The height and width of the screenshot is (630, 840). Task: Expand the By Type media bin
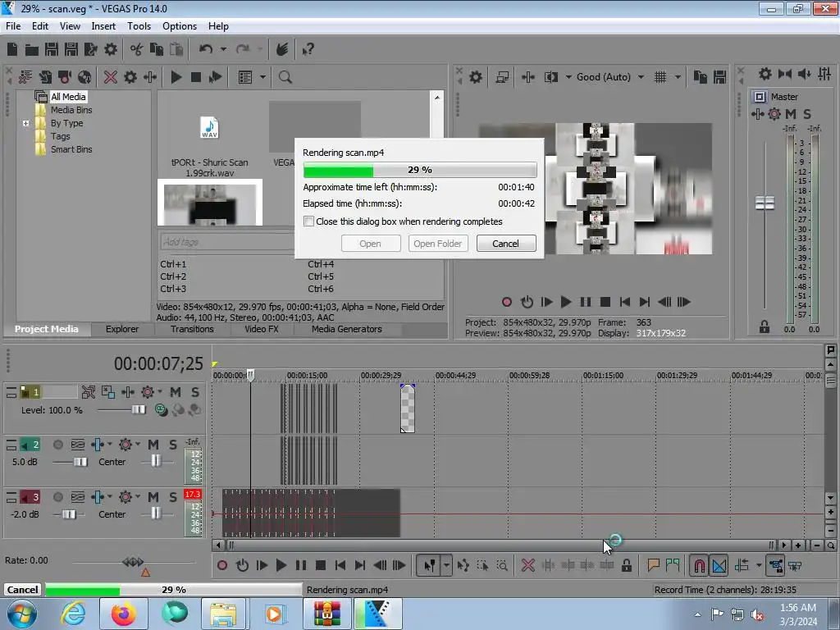point(25,123)
